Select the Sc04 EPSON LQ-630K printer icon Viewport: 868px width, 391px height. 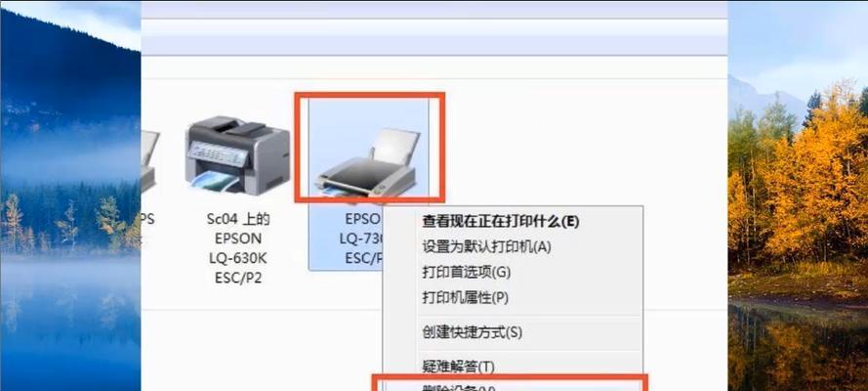[x=237, y=155]
